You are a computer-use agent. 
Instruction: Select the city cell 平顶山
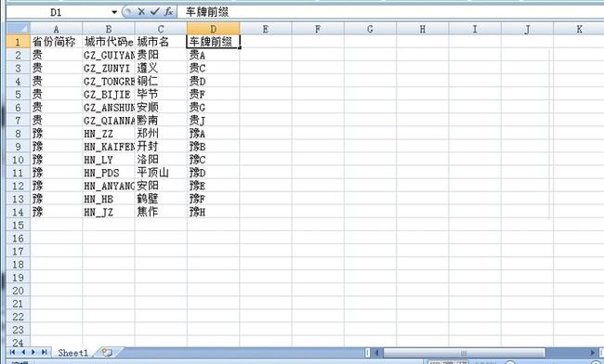[x=161, y=173]
